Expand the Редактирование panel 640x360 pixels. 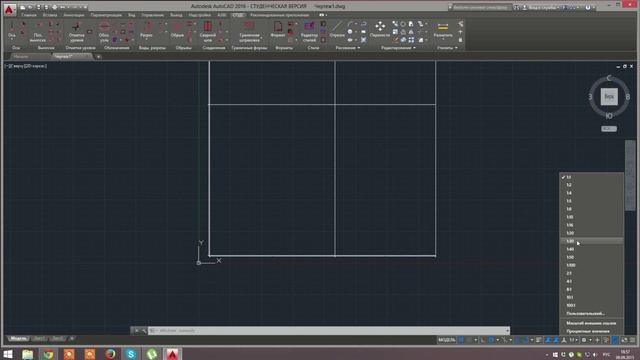[x=398, y=48]
